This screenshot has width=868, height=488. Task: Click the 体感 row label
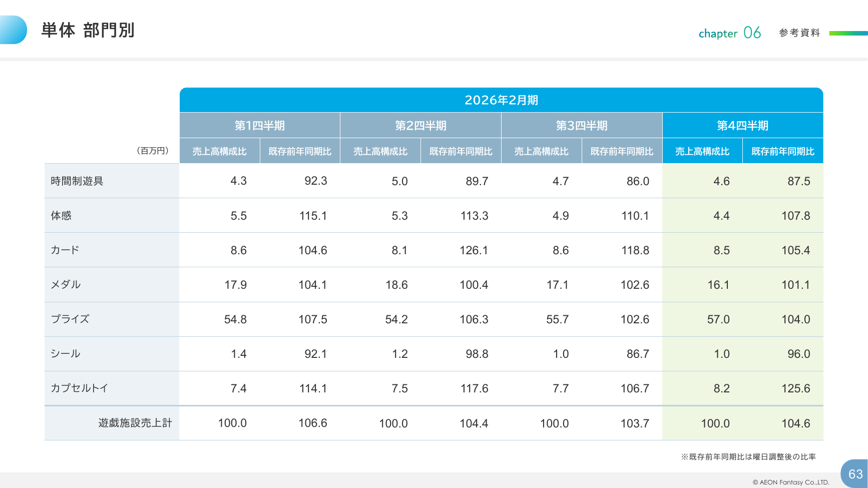[61, 215]
